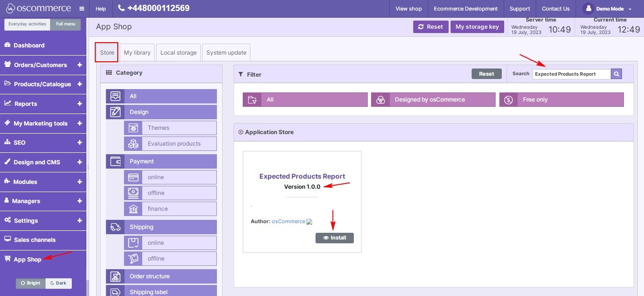Click the Payment wallet icon

tap(115, 161)
